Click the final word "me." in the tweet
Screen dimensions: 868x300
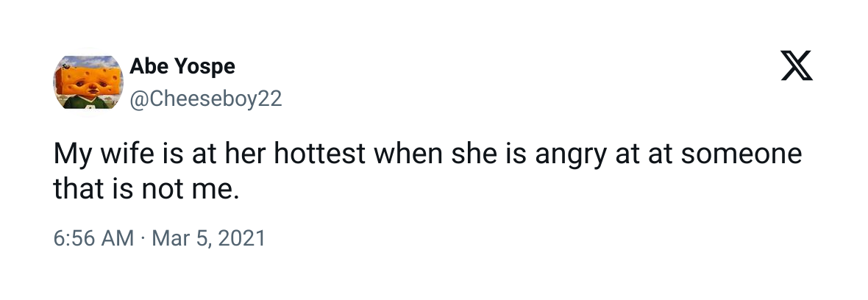219,190
